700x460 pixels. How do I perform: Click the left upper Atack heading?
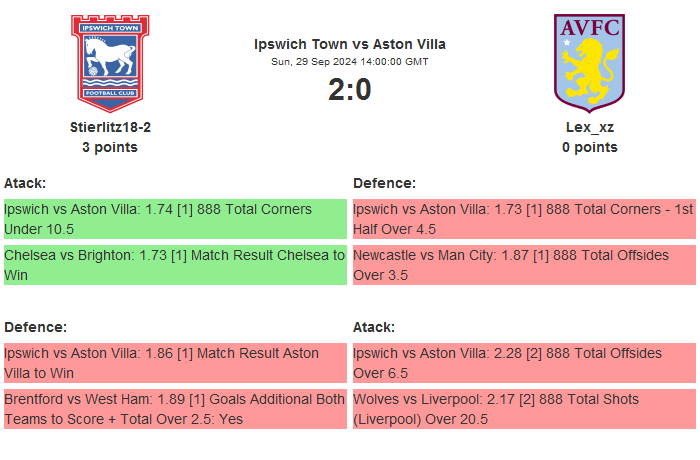(x=25, y=183)
